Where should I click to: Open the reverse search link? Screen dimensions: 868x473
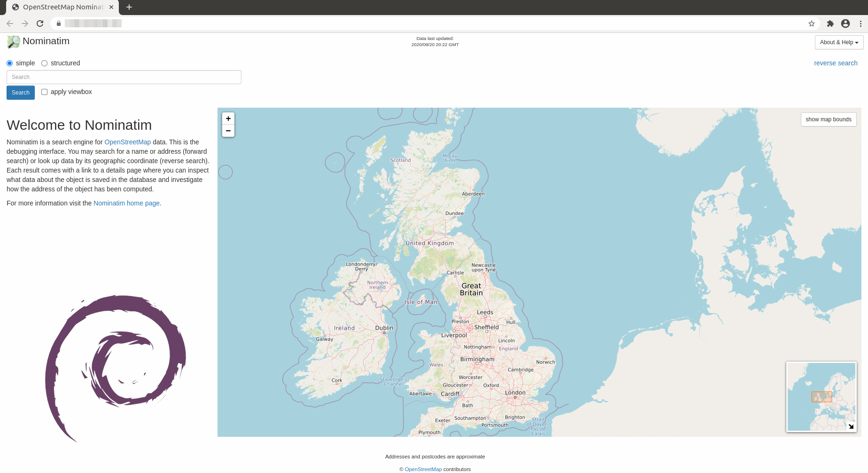[836, 63]
